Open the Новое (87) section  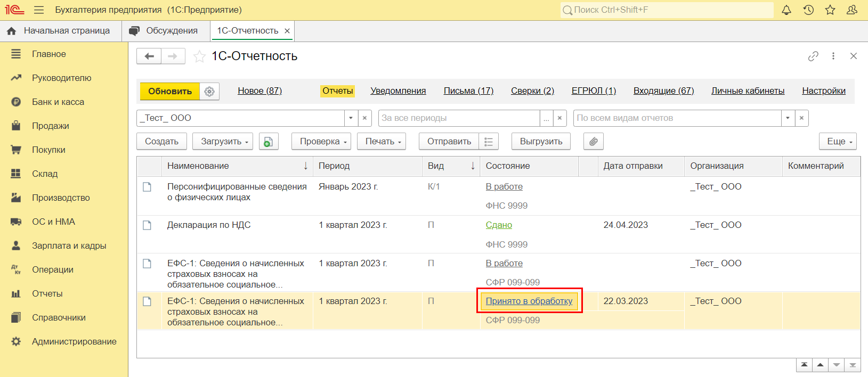point(260,91)
